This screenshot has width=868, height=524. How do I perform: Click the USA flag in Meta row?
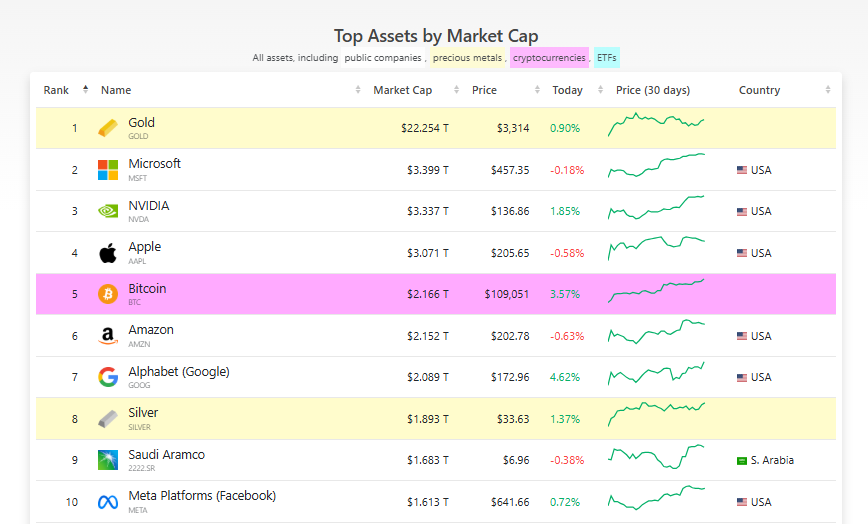coord(742,502)
